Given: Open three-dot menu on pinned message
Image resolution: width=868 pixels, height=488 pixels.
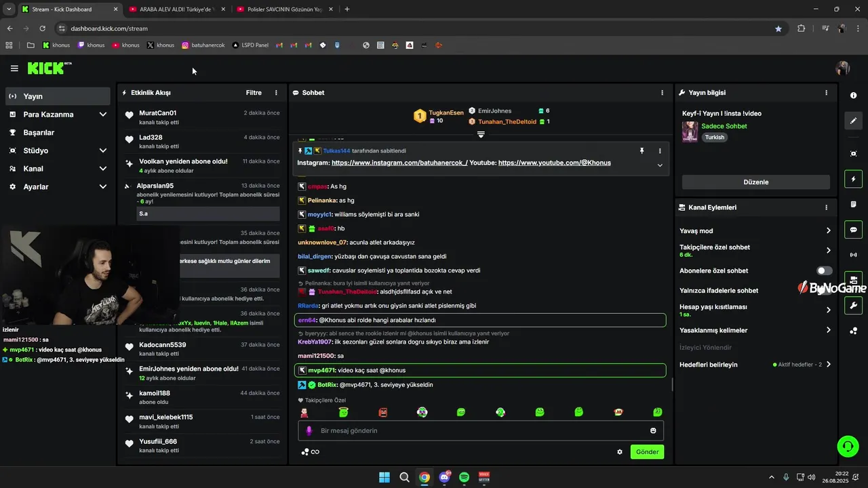Looking at the screenshot, I should (660, 151).
